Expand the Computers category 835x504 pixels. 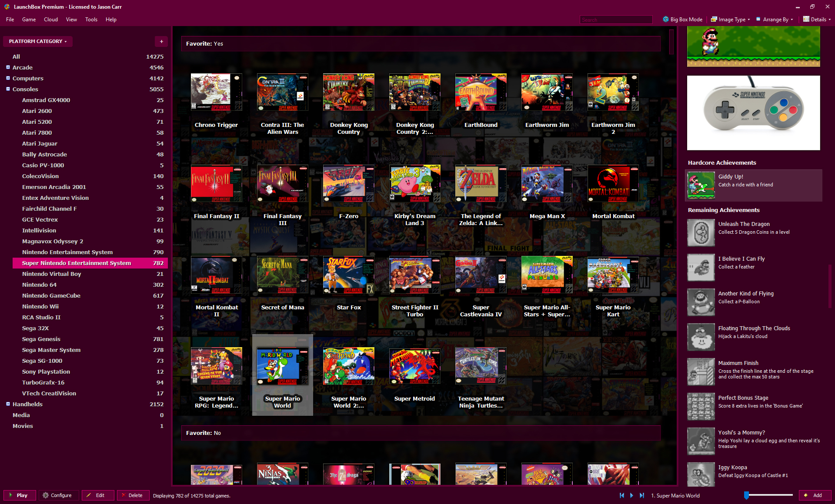click(x=8, y=78)
